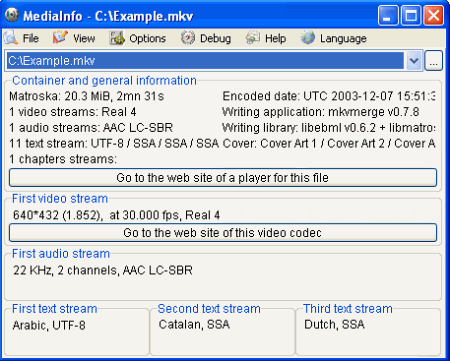Maximize the MediaInfo window

(x=411, y=15)
